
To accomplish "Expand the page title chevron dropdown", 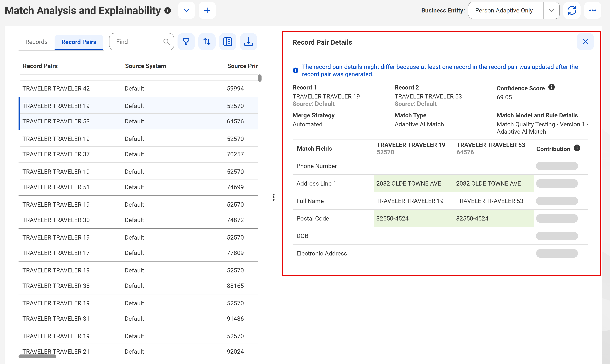I will coord(187,10).
